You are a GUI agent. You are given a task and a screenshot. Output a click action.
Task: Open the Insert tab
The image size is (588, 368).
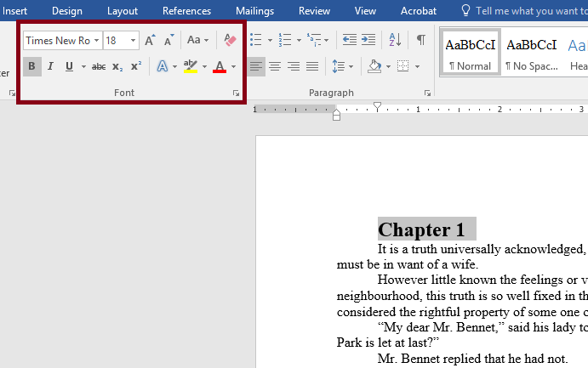(x=14, y=11)
